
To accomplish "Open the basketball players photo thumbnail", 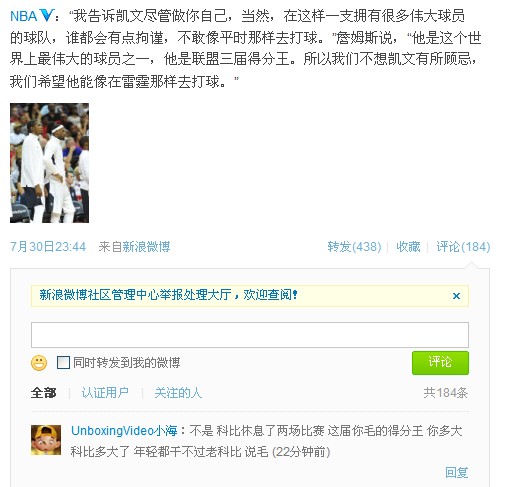I will tap(49, 163).
